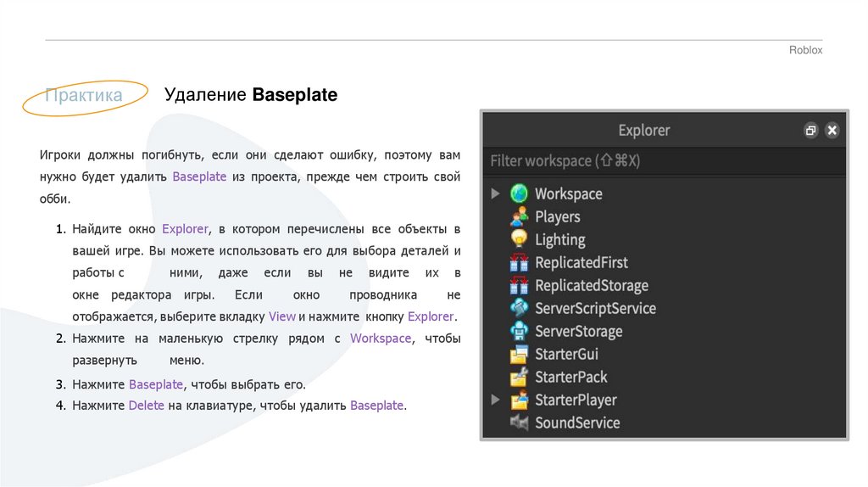The height and width of the screenshot is (487, 868).
Task: Click the heading Удаление Baseplate
Action: (251, 95)
